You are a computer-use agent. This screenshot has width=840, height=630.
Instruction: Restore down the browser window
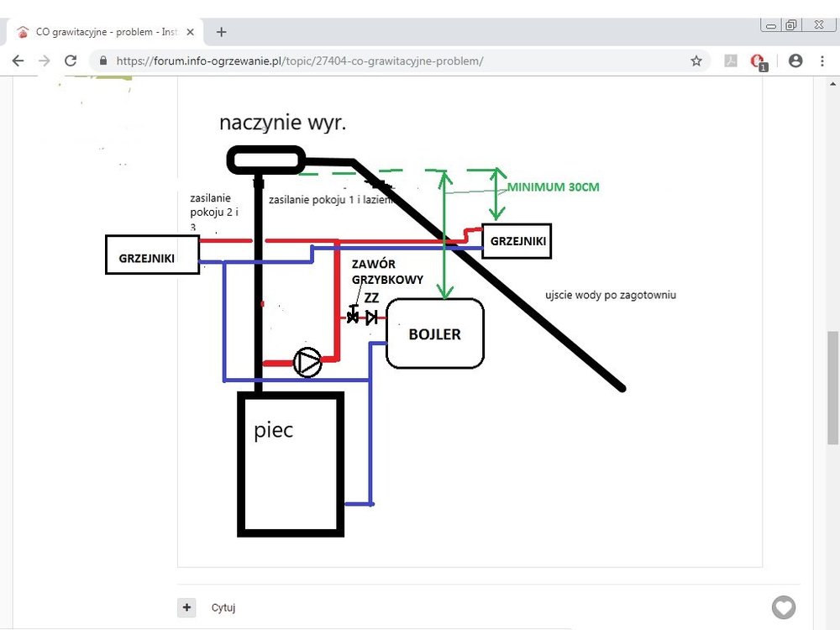click(x=790, y=26)
